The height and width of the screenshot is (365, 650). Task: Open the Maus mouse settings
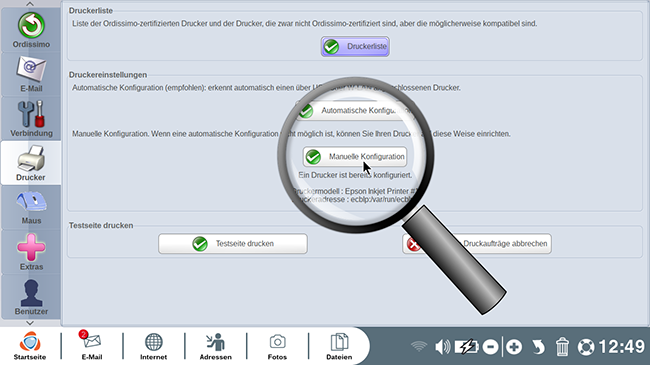coord(31,207)
